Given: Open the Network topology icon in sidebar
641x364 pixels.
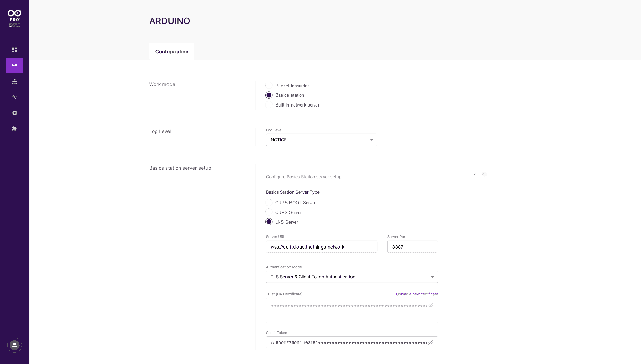Looking at the screenshot, I should 14,81.
